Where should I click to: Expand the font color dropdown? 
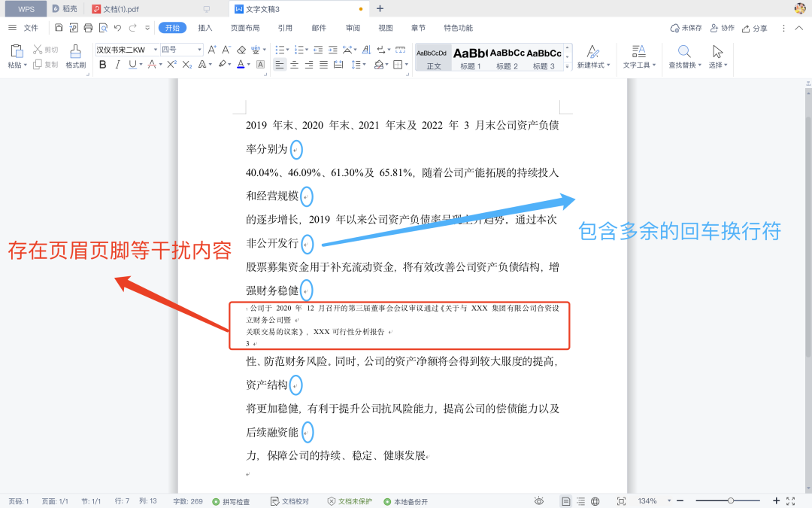click(x=248, y=65)
